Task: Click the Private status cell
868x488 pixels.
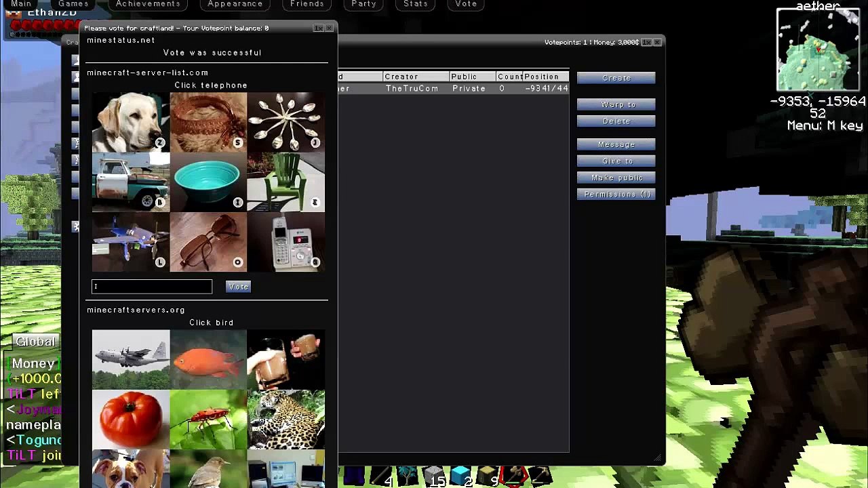Action: (469, 89)
